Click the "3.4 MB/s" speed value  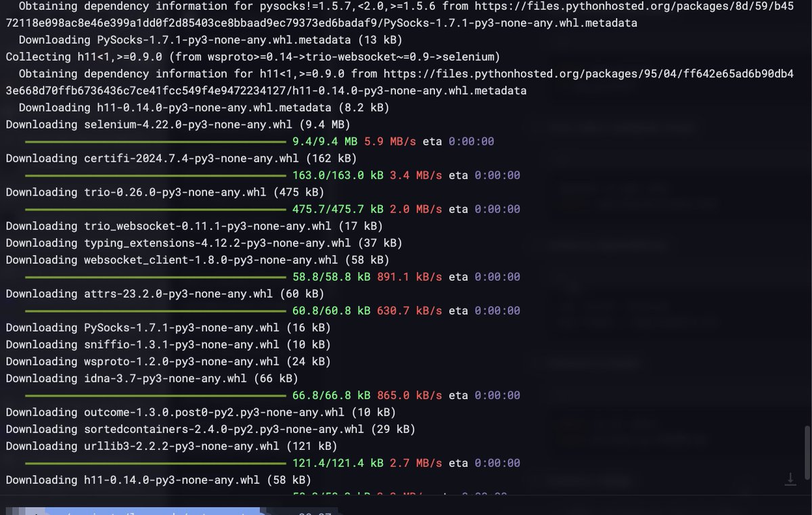pos(415,175)
